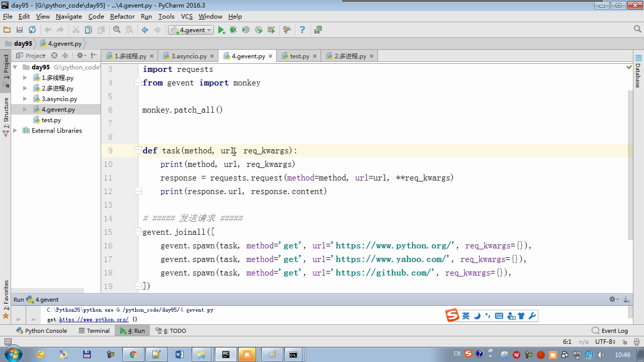Collapse the day95 project folder
Image resolution: width=644 pixels, height=362 pixels.
point(15,67)
